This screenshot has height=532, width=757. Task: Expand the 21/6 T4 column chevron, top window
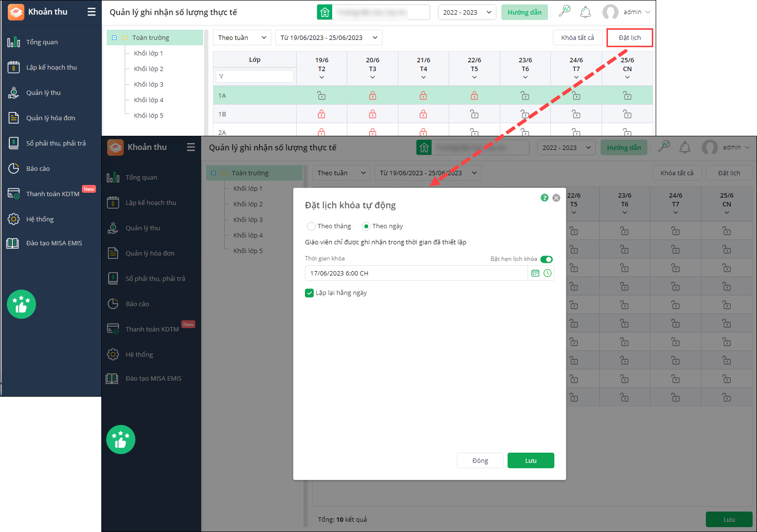tap(423, 77)
